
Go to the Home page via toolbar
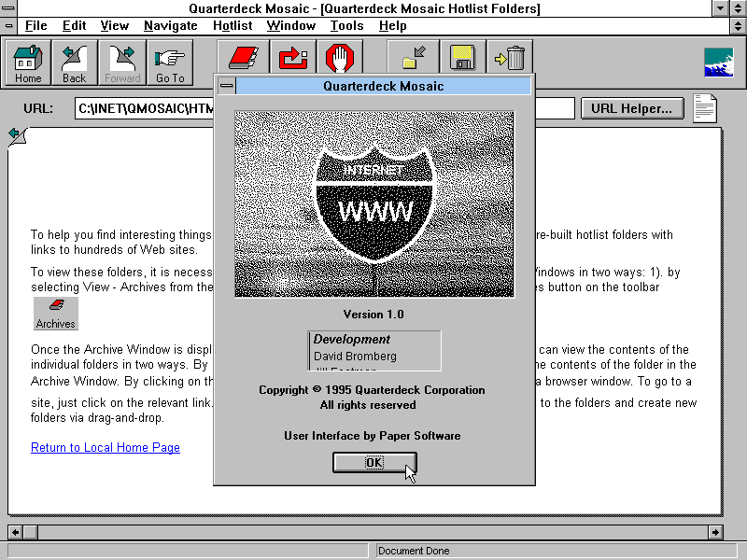pyautogui.click(x=28, y=63)
